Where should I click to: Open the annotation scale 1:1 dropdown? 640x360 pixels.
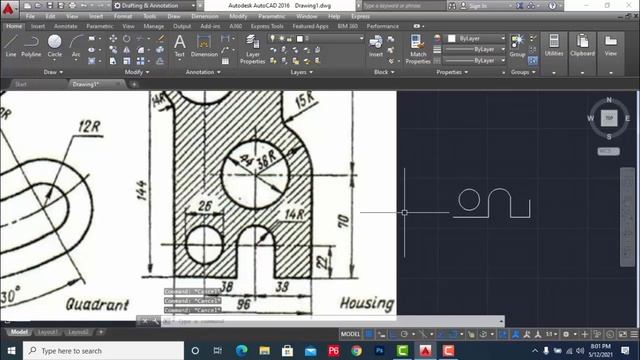click(x=551, y=334)
